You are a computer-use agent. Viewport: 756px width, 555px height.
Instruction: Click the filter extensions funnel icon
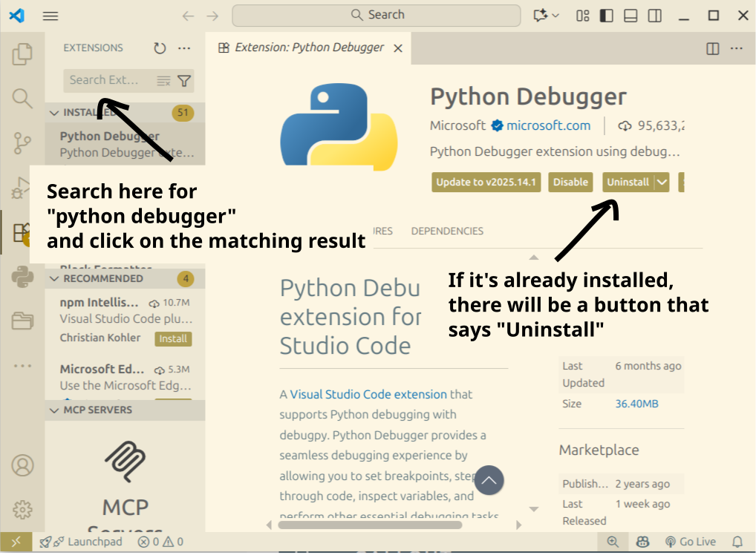184,81
